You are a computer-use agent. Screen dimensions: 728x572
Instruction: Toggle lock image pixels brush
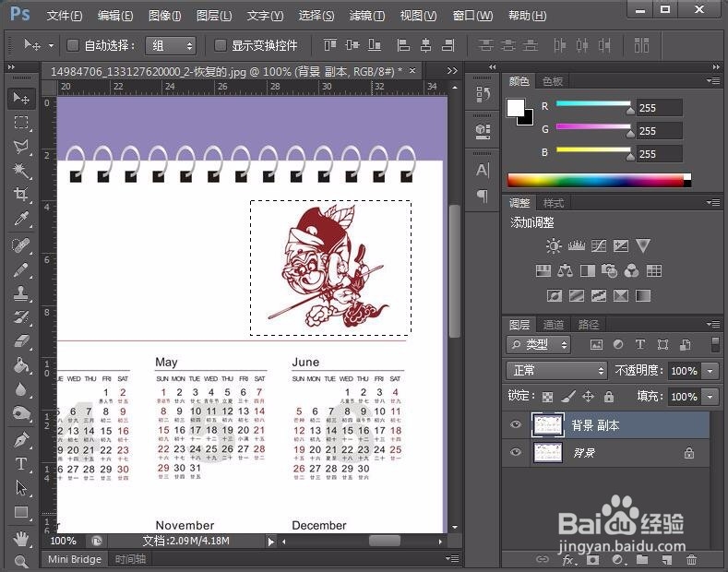tap(568, 396)
